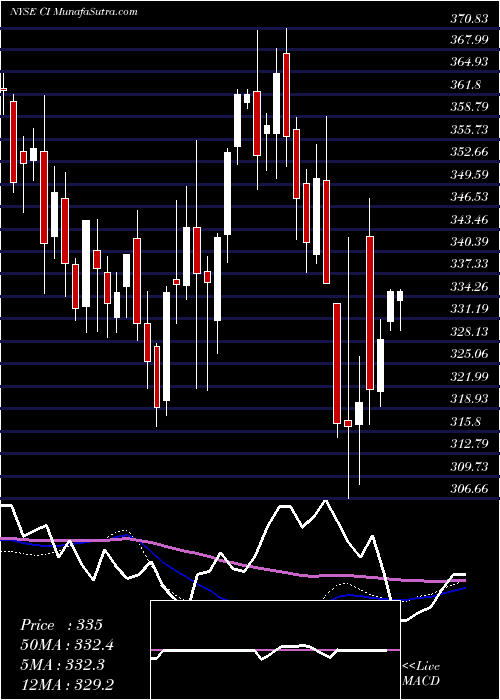
Task: Click the 346.53 price axis label
Action: tap(469, 196)
